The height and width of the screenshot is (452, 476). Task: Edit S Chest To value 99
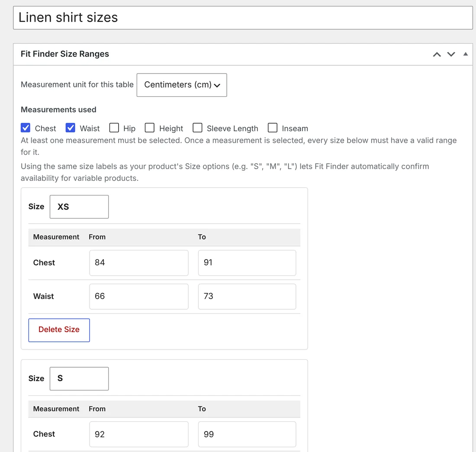pyautogui.click(x=247, y=434)
